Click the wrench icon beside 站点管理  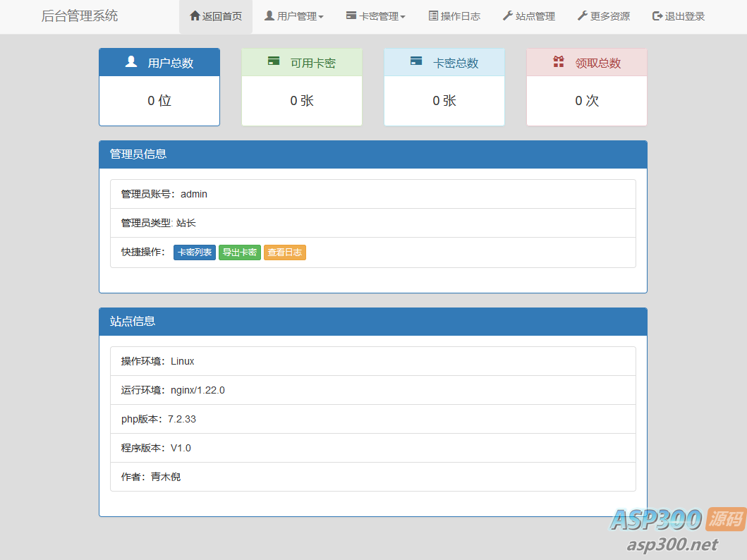508,16
